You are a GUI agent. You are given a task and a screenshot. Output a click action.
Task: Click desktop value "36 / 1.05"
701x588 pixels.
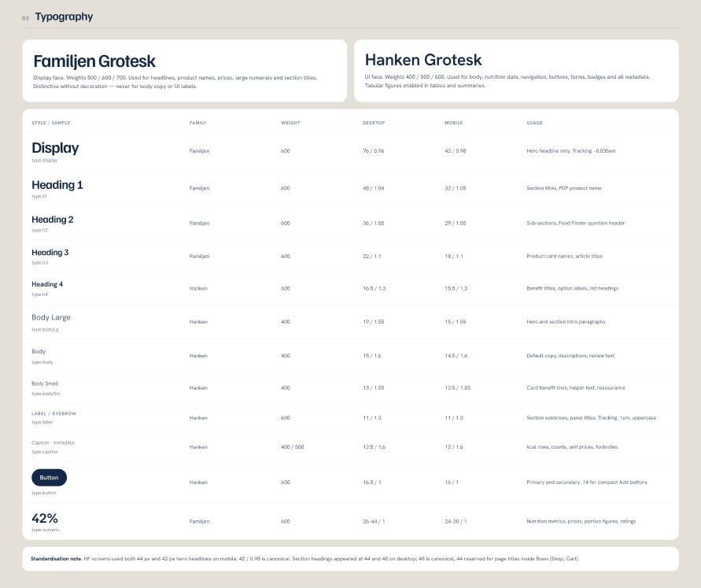tap(373, 223)
